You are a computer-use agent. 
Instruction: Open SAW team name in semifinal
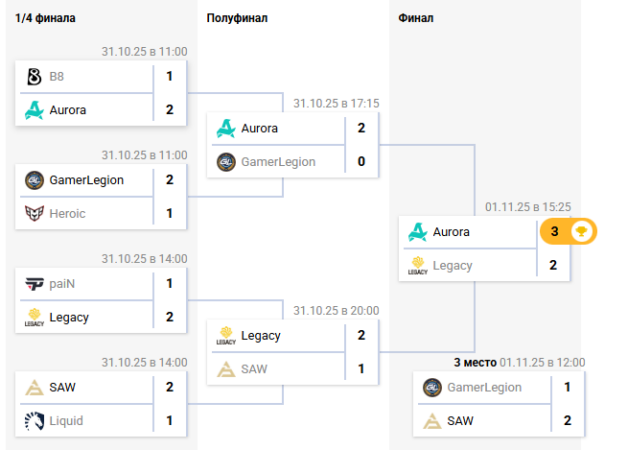pos(255,369)
